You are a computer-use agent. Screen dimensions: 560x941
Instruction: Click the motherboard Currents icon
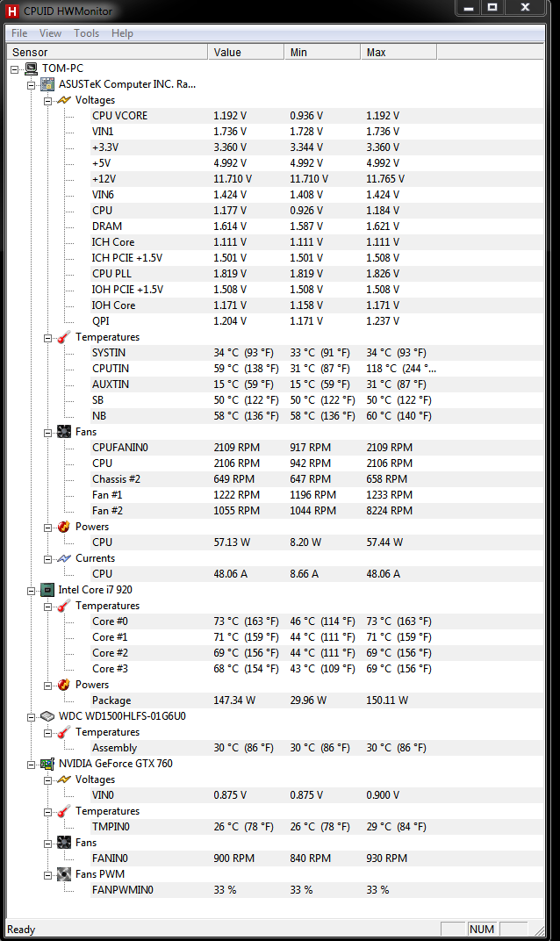coord(64,558)
